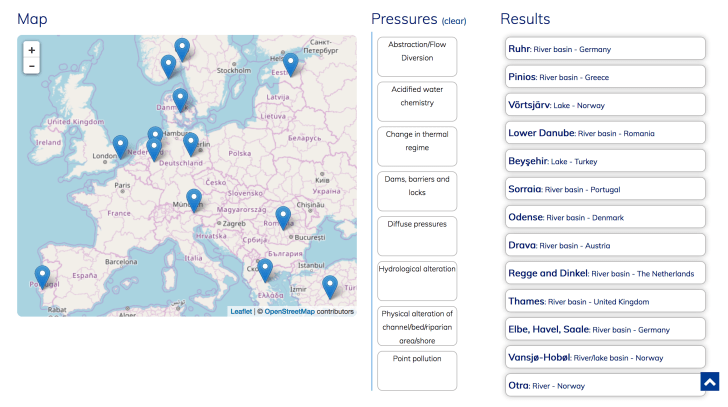The height and width of the screenshot is (407, 728).
Task: Open the Leaflet attribution link
Action: [241, 311]
